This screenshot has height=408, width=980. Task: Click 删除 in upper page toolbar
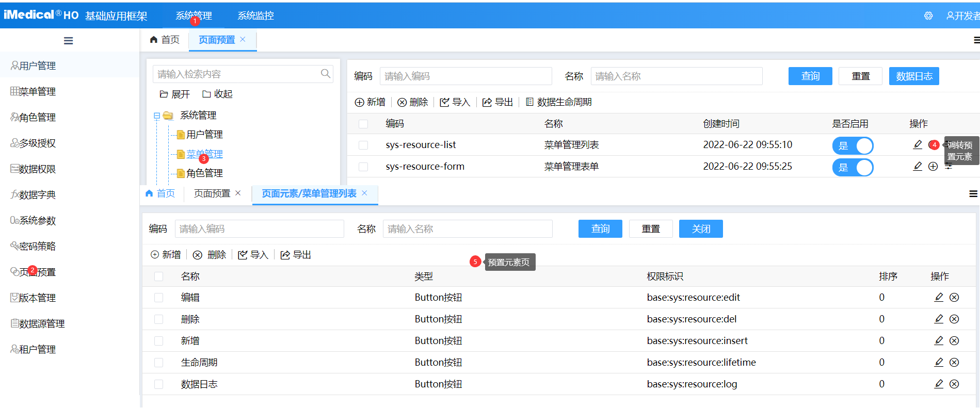(413, 102)
